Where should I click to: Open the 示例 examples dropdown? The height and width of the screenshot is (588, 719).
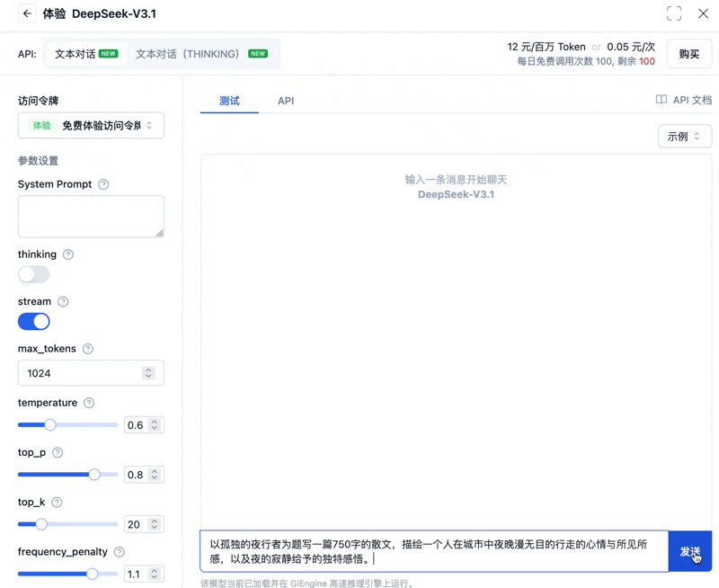[685, 136]
